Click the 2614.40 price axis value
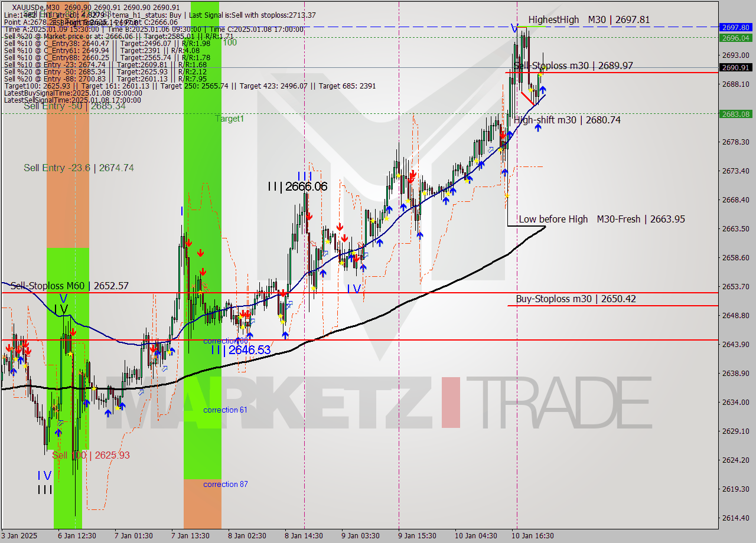 point(735,518)
